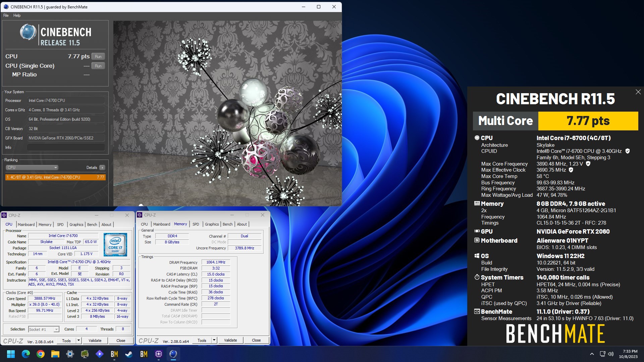Open the Ranking CPU dropdown in Cinebench
This screenshot has height=362, width=644.
(32, 168)
